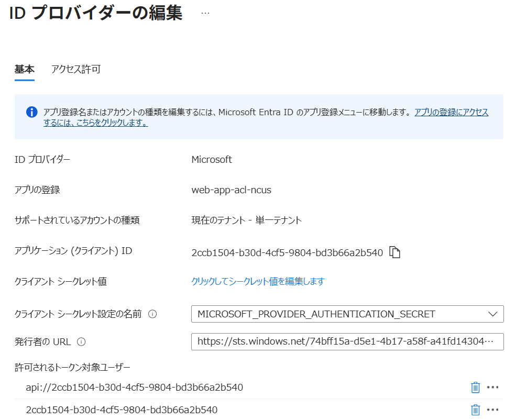Viewport: 505px width, 420px height.
Task: Select the client ID value 2ccb1504-b30d-4cf5-9804-bd3b66a2b540
Action: click(x=287, y=252)
